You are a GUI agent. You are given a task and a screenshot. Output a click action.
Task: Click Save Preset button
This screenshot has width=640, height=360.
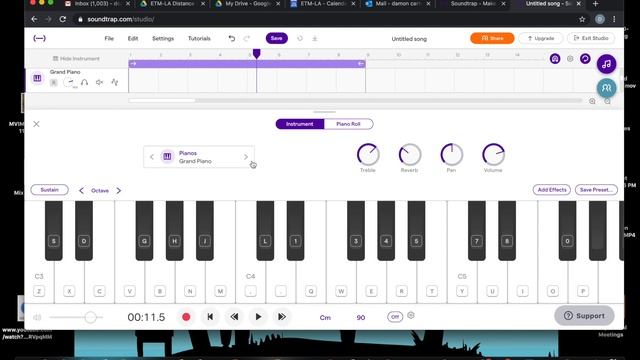[596, 190]
